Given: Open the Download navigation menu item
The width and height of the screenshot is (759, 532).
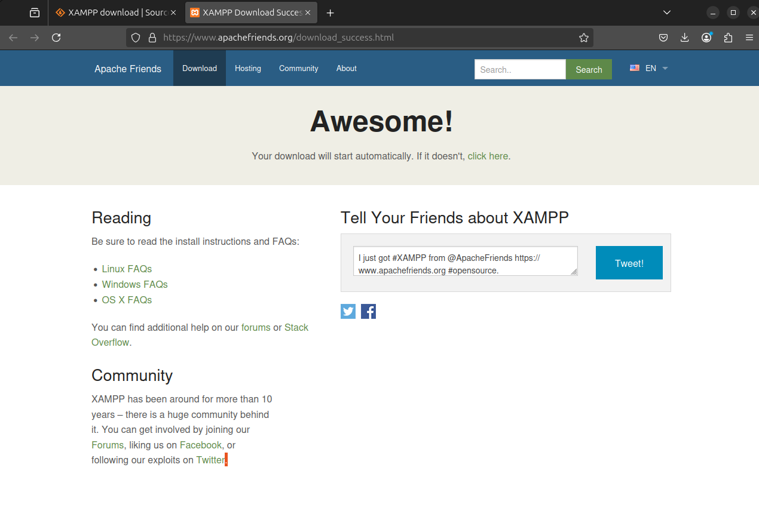Looking at the screenshot, I should pyautogui.click(x=200, y=68).
